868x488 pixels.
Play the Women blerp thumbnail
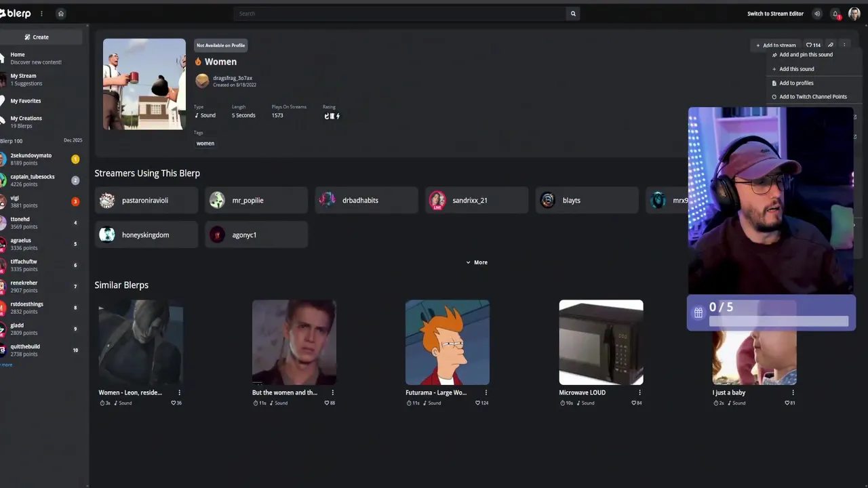[144, 84]
